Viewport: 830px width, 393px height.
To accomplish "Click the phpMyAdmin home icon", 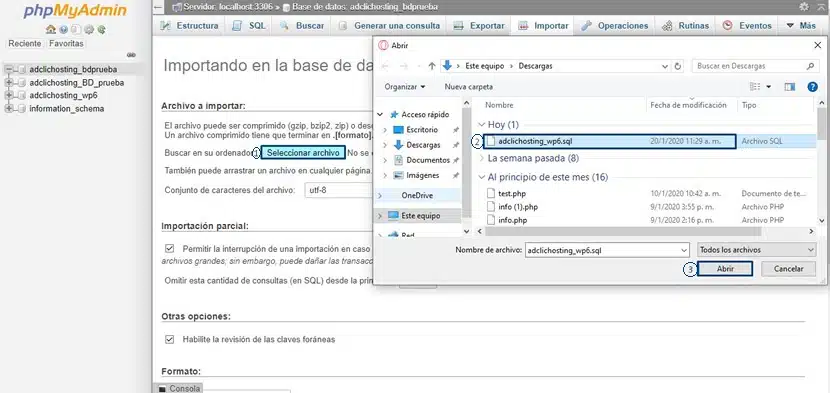I will point(50,30).
